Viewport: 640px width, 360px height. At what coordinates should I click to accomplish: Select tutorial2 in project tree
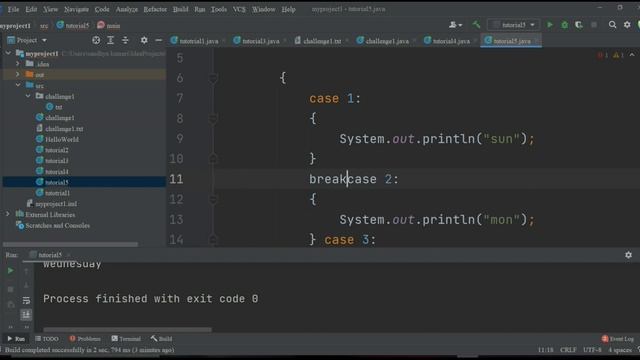click(x=56, y=150)
